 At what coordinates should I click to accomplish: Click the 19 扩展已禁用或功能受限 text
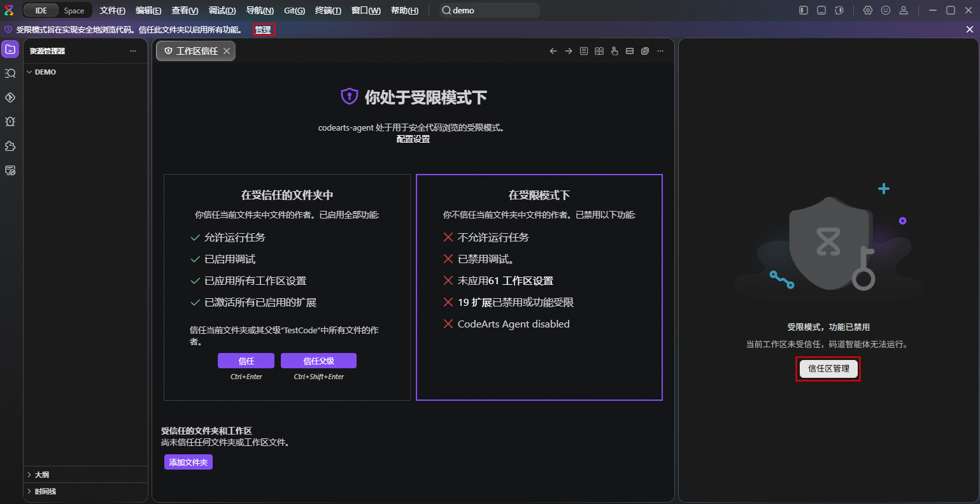click(x=516, y=302)
